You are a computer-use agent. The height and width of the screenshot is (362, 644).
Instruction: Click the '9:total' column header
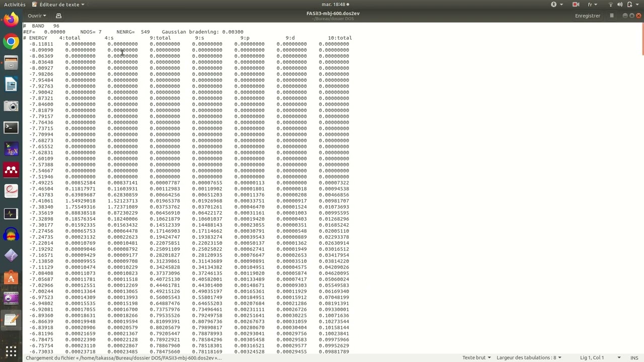160,38
